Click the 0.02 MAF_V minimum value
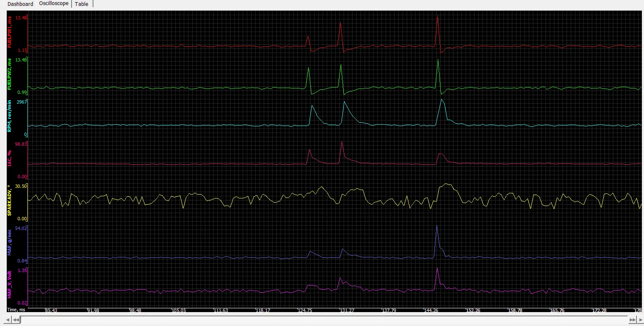644x326 pixels. [22, 303]
